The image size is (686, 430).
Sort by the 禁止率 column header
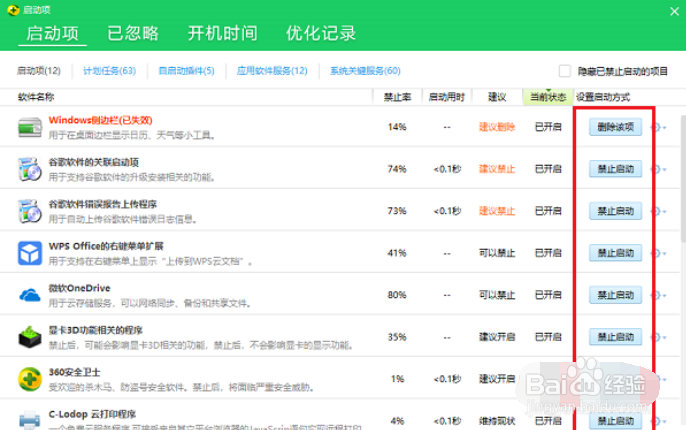397,98
